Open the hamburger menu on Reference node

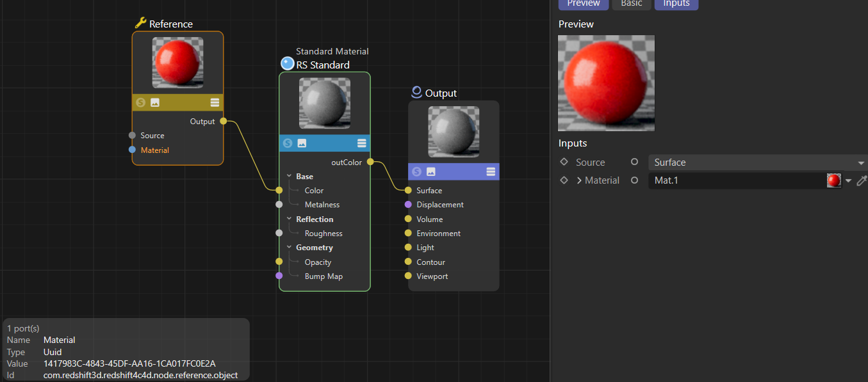[x=215, y=102]
